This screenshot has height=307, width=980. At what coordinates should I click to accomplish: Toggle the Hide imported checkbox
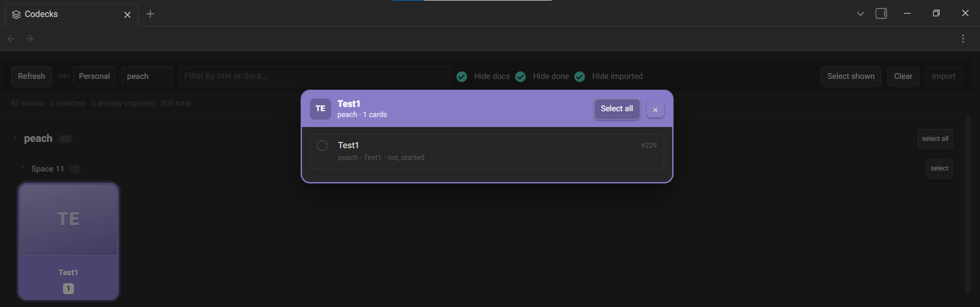[x=580, y=77]
